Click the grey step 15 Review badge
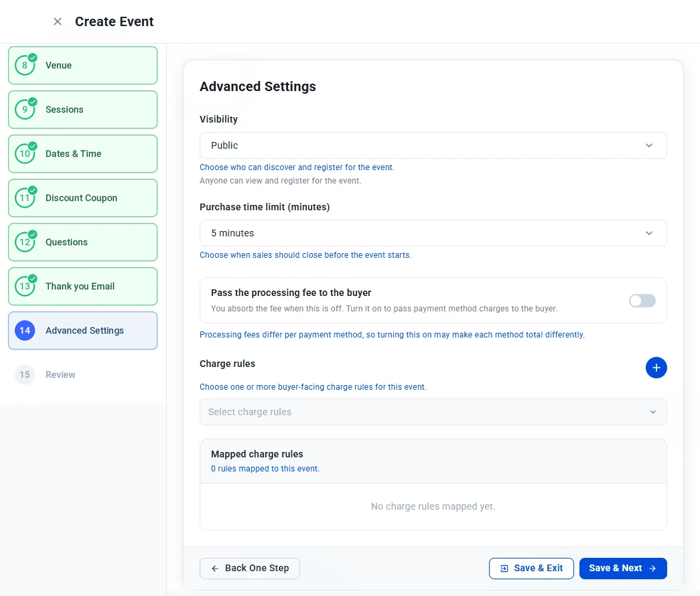The width and height of the screenshot is (700, 596). click(x=25, y=374)
